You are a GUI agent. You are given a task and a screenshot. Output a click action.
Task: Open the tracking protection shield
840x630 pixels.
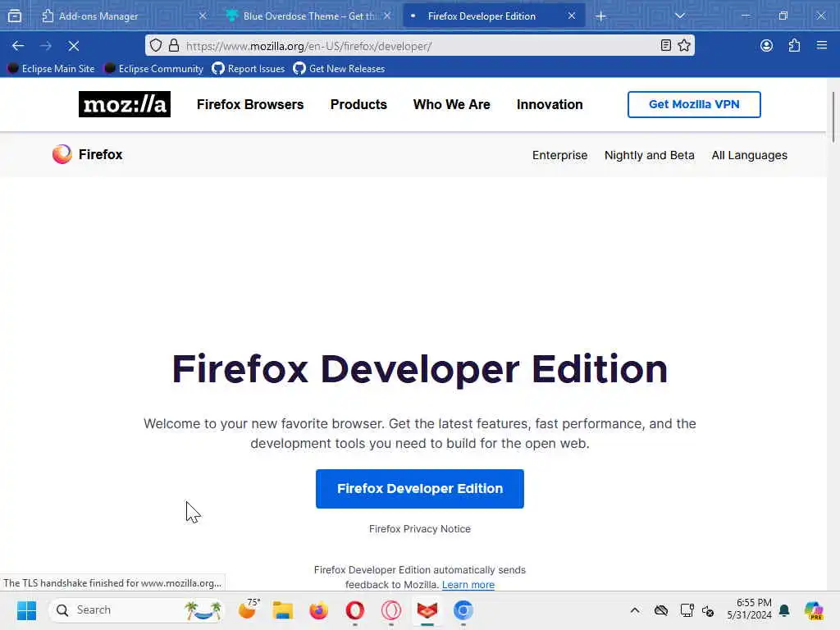tap(155, 46)
